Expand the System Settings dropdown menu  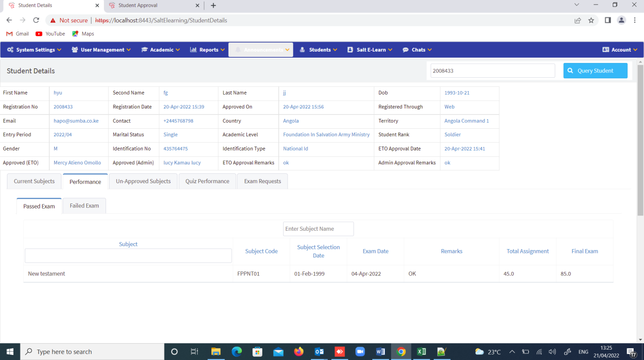point(34,50)
